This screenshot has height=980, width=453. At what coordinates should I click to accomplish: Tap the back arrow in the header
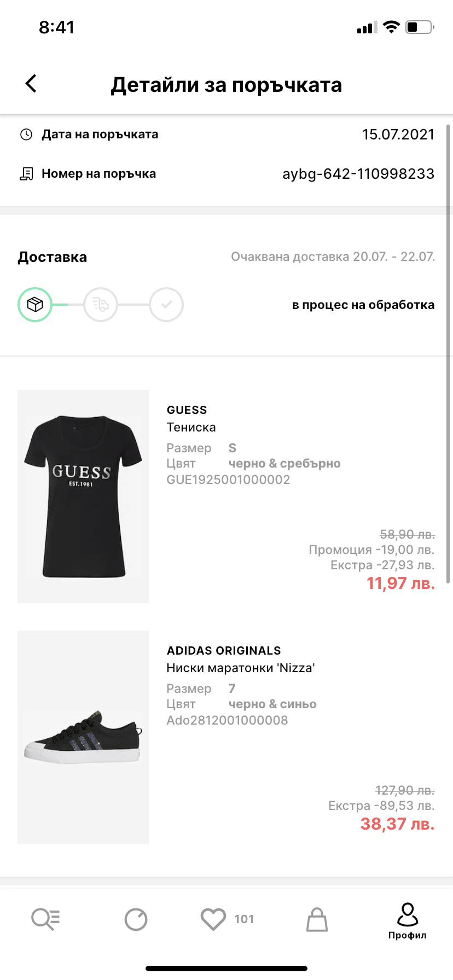(31, 84)
